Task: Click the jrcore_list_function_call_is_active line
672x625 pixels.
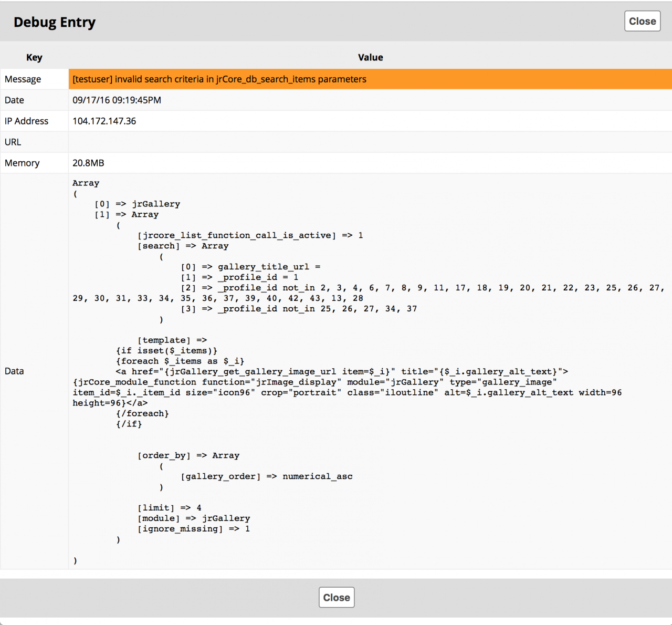Action: [250, 235]
